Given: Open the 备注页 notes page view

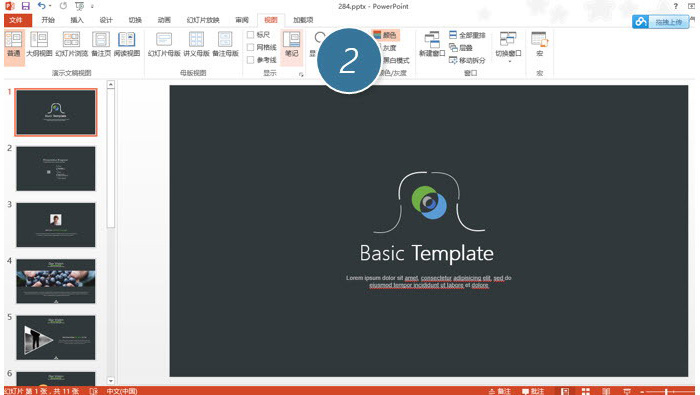Looking at the screenshot, I should pos(101,44).
